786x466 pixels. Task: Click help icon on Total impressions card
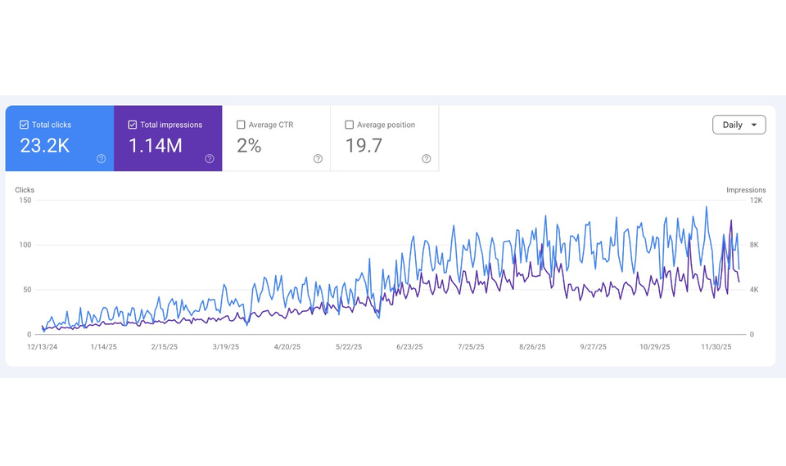pos(209,159)
